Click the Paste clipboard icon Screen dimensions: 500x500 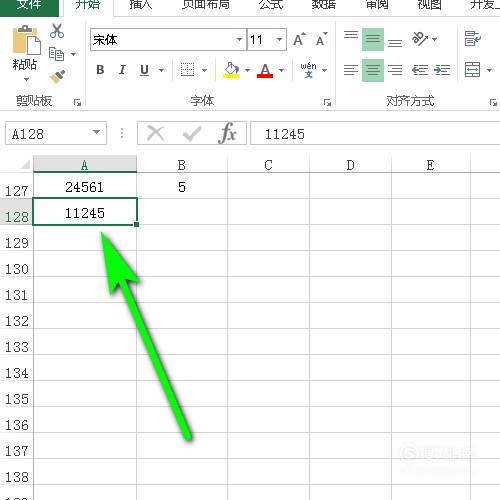(x=26, y=40)
